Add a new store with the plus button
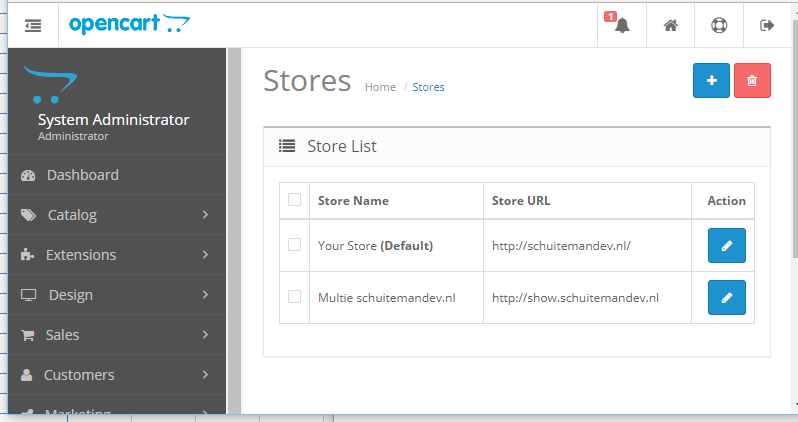The image size is (798, 422). [x=711, y=80]
